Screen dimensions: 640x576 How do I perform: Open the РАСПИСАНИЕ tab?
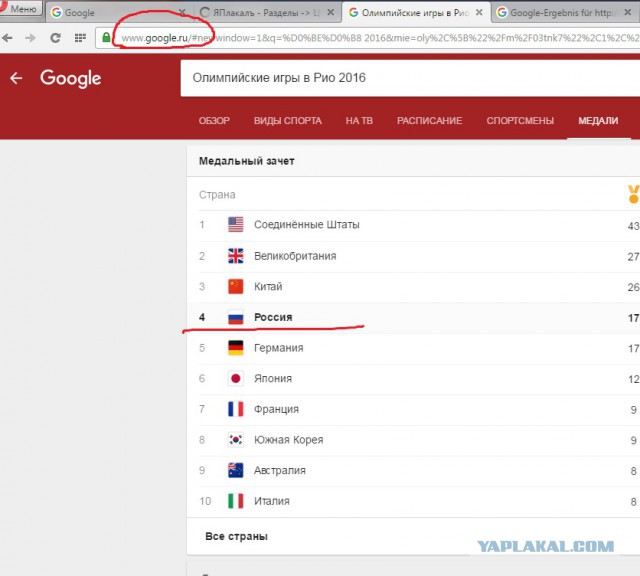[x=429, y=121]
